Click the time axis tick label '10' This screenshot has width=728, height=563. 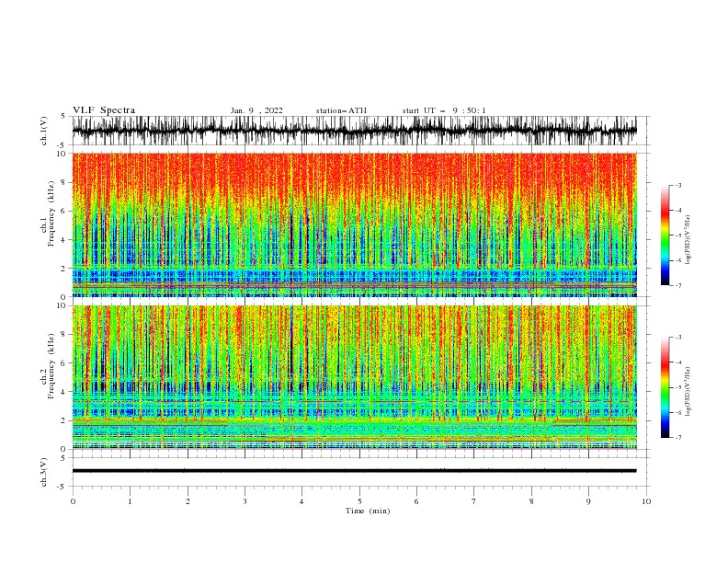pyautogui.click(x=646, y=501)
